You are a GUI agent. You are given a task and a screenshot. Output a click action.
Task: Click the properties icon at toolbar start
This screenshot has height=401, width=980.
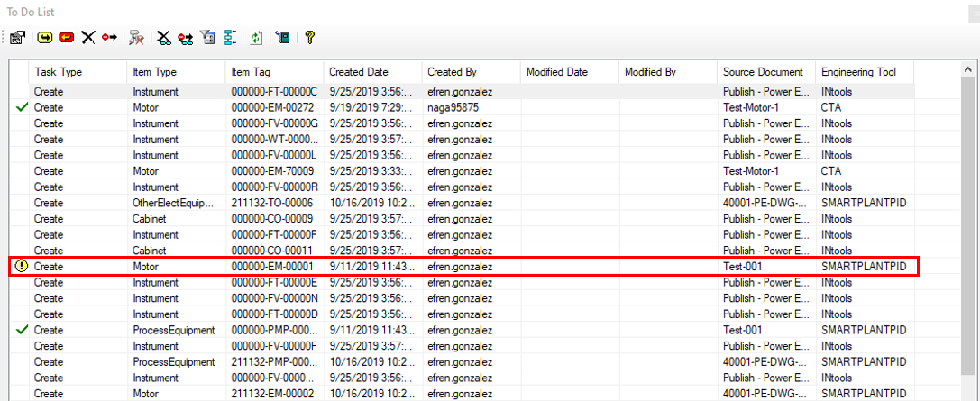pyautogui.click(x=17, y=37)
